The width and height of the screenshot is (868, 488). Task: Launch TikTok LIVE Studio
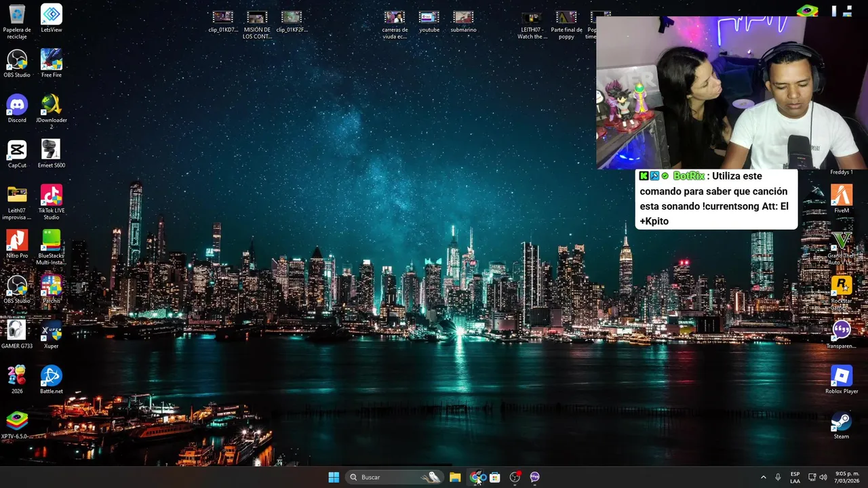click(52, 202)
